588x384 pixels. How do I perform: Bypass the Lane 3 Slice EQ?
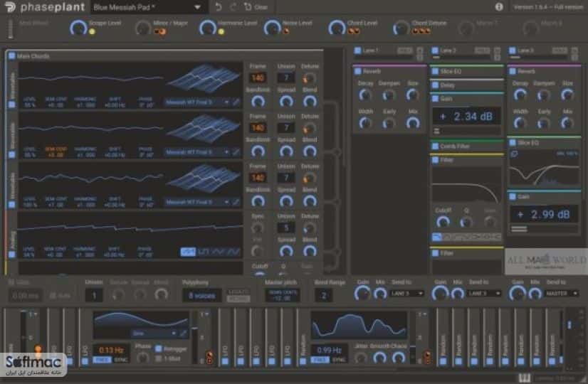click(x=513, y=143)
